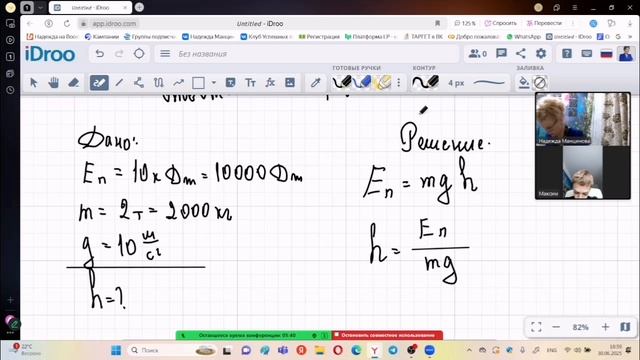Choose the yellow highlighter pen

[x=382, y=82]
